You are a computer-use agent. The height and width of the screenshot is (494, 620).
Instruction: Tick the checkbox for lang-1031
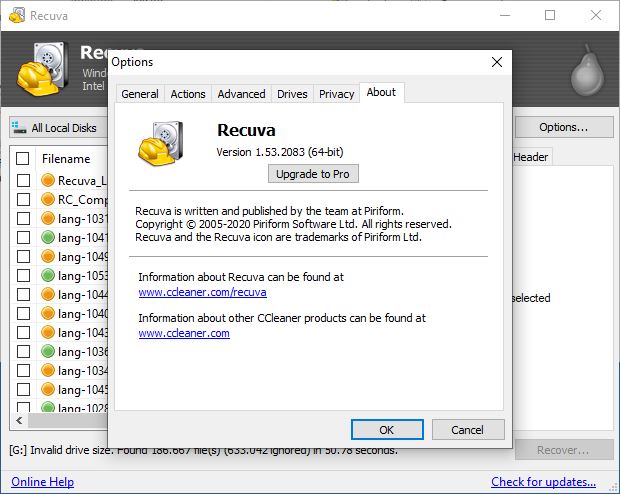pos(23,218)
